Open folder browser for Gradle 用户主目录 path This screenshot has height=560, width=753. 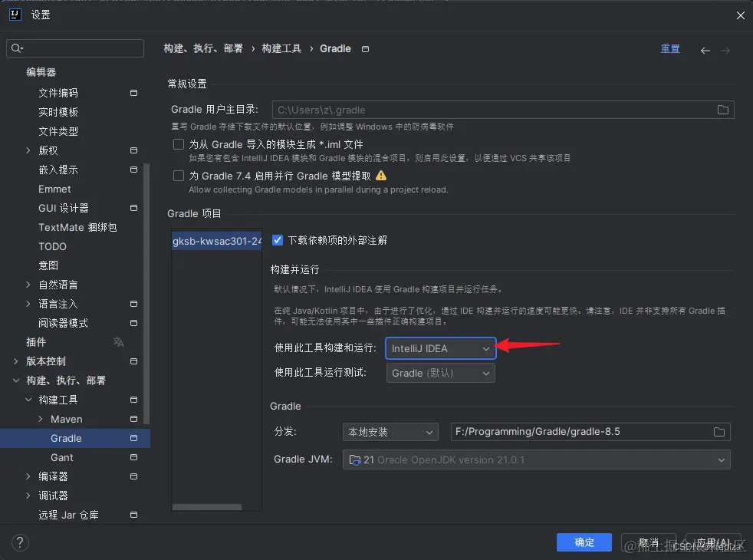722,109
